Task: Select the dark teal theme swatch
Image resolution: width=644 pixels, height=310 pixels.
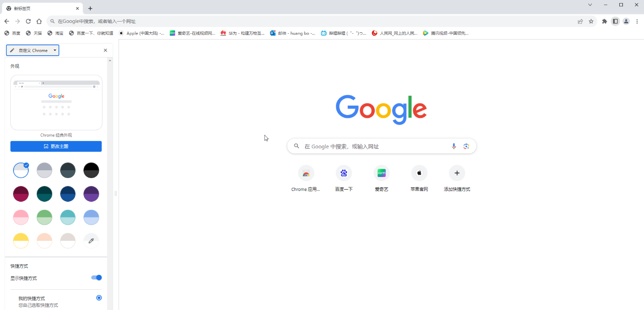Action: 44,194
